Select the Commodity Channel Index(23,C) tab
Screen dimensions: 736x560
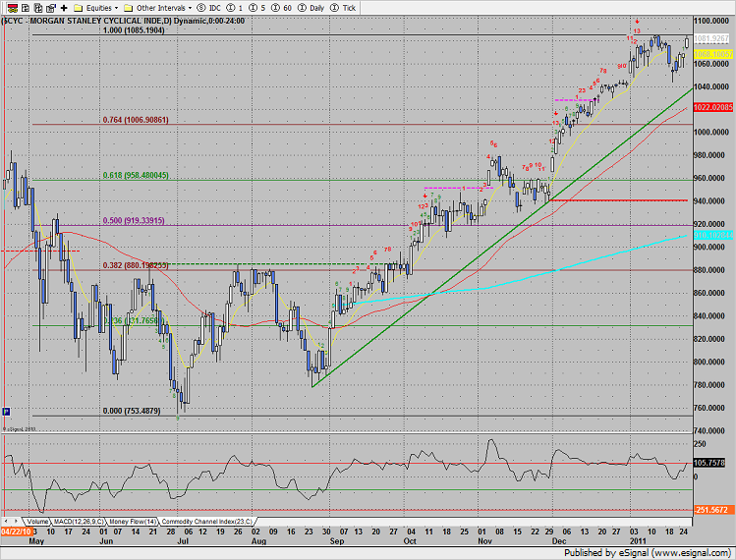click(207, 522)
